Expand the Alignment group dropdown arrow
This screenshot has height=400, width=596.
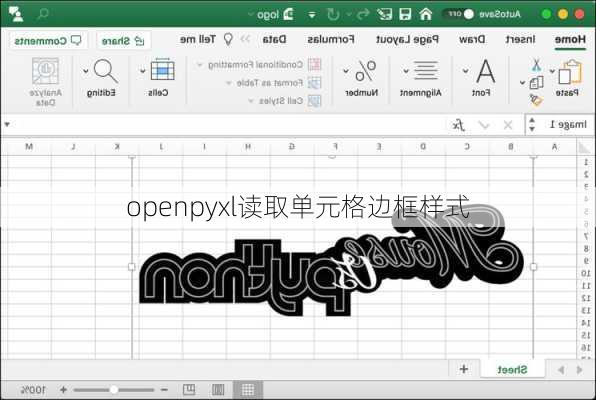pos(406,71)
